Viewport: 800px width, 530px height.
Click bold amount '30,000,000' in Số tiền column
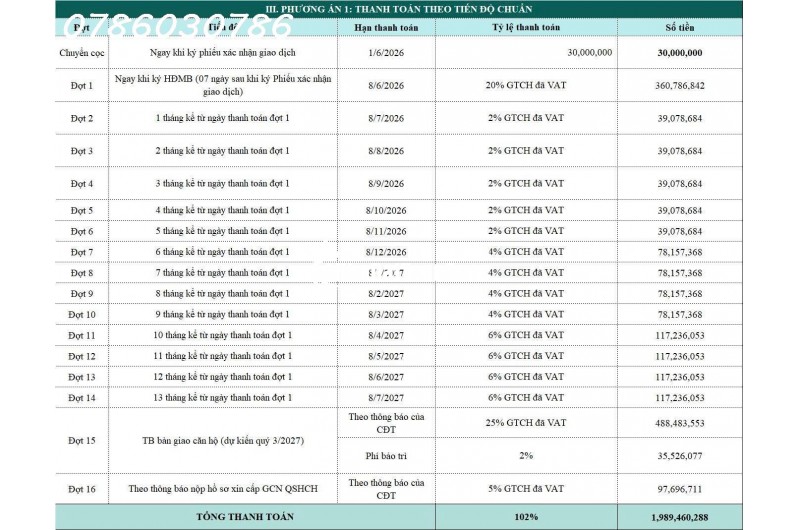pyautogui.click(x=680, y=53)
